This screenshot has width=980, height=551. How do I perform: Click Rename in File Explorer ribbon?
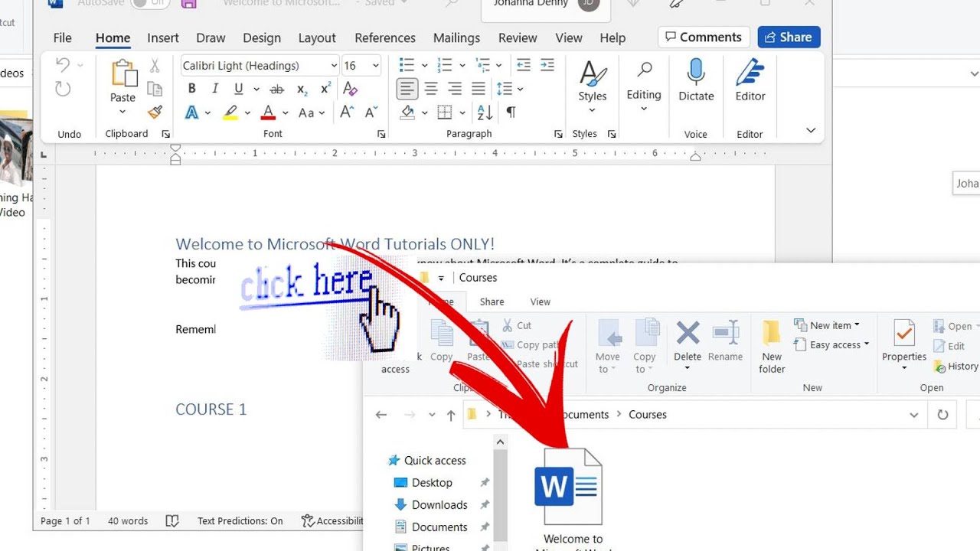point(725,341)
